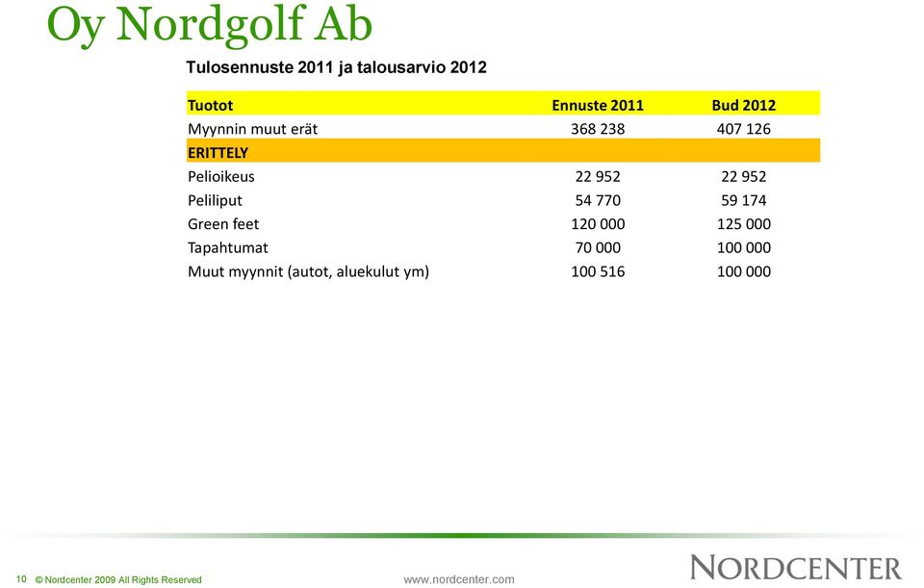Select the heading "Tulosennuste 2011 ja talousarvio 2012"

(x=337, y=67)
